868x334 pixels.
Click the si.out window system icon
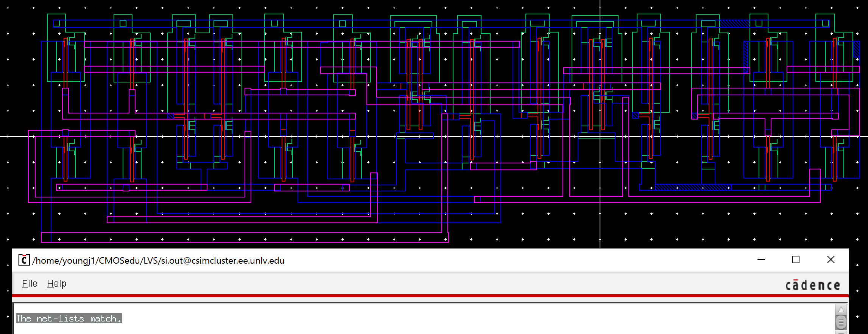24,260
